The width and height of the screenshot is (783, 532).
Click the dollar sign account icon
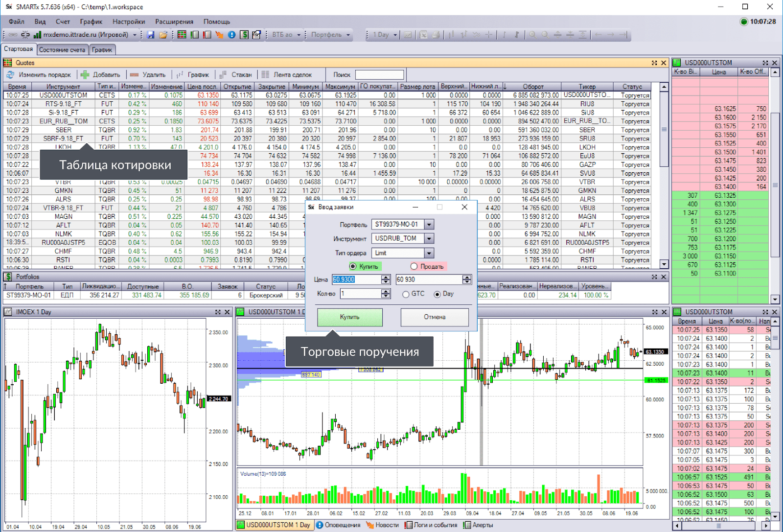coord(244,35)
